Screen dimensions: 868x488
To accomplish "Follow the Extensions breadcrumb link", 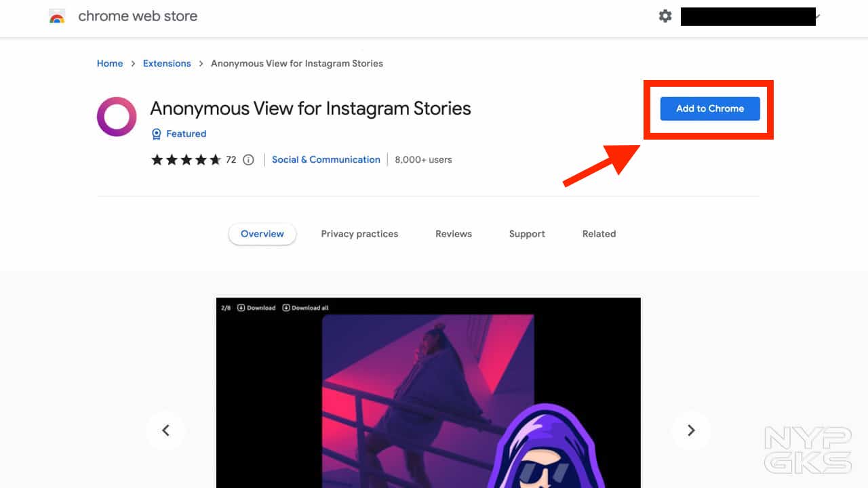I will pyautogui.click(x=167, y=64).
